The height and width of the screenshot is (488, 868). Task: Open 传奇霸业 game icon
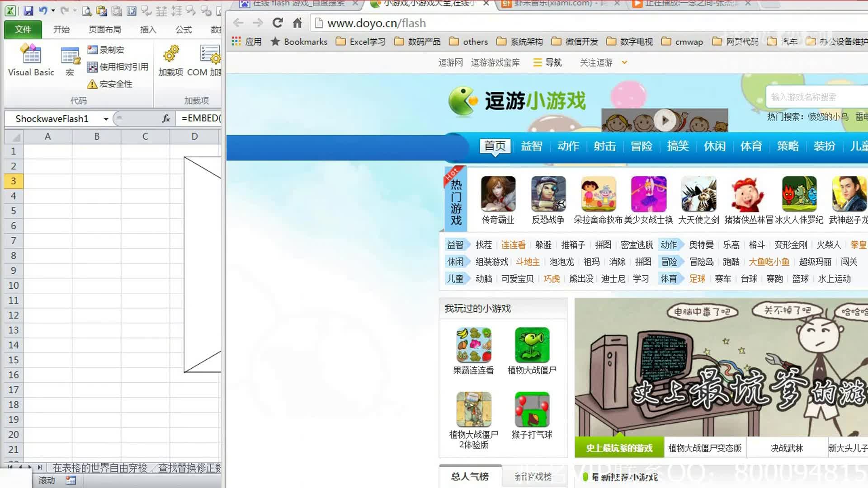(x=498, y=194)
